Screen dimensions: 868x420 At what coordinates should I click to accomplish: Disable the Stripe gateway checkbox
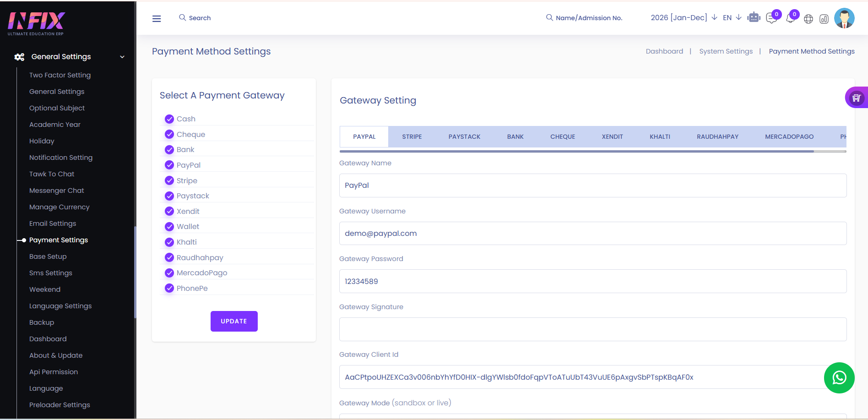169,180
